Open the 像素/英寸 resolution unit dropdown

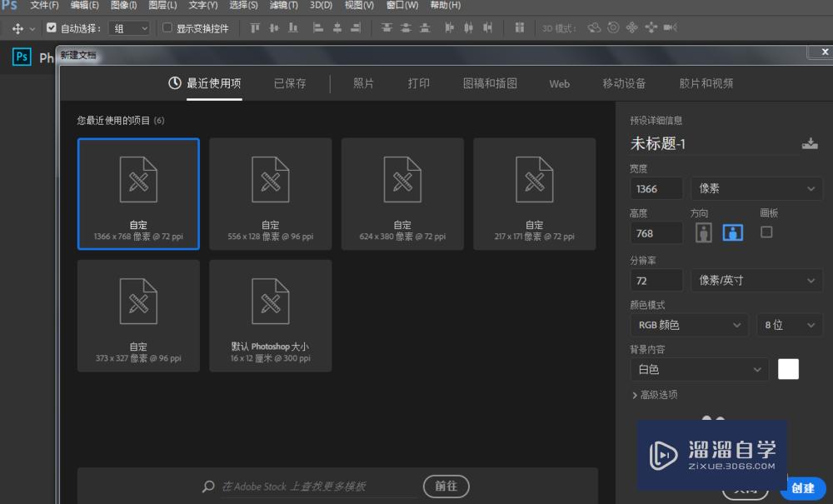tap(756, 281)
